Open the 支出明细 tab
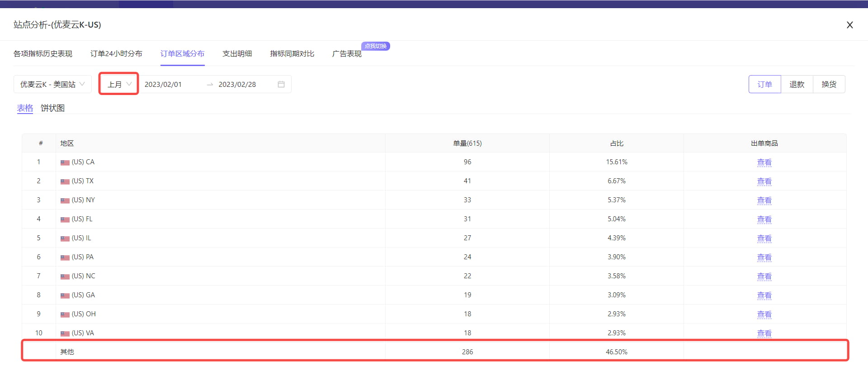Screen dimensions: 868x376 [x=237, y=53]
